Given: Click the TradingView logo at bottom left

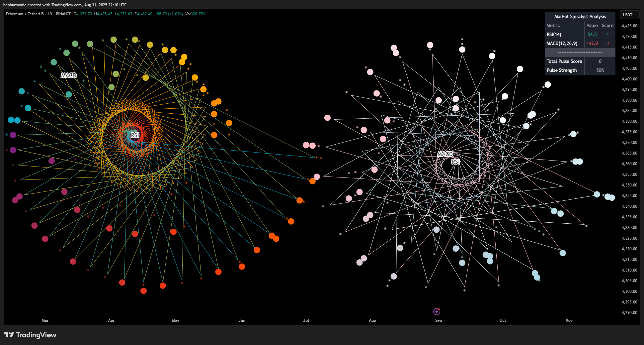Looking at the screenshot, I should (30, 335).
